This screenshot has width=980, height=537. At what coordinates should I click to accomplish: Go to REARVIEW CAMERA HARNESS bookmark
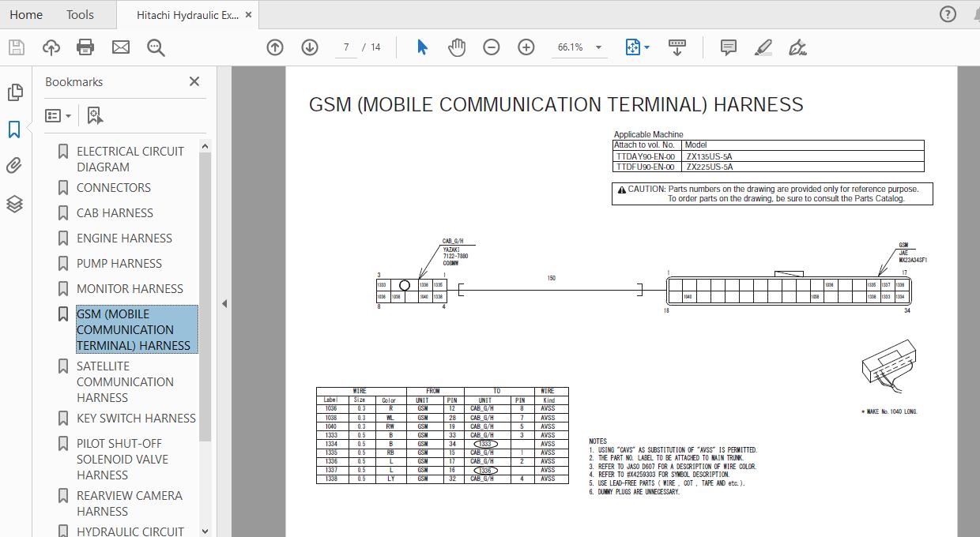130,503
